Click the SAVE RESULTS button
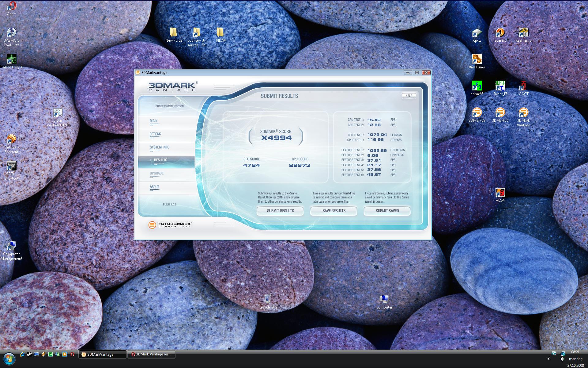The image size is (588, 368). tap(334, 211)
